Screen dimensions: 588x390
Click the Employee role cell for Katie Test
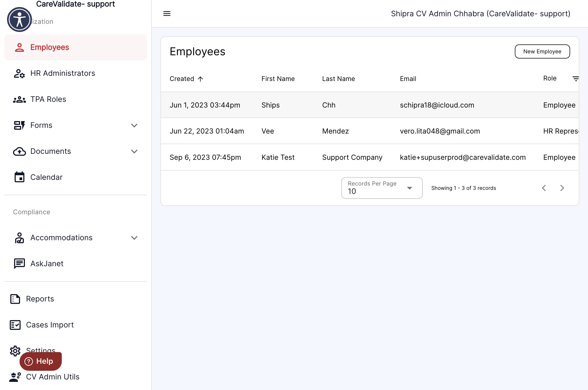[559, 157]
